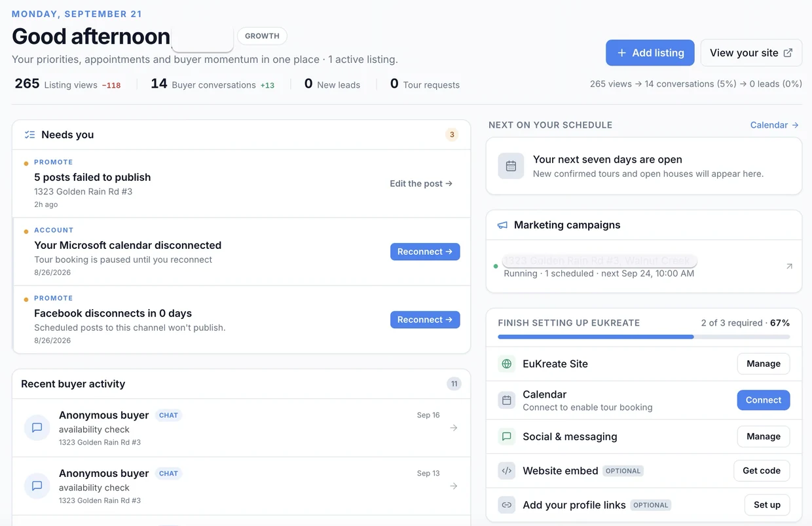
Task: Manage Social & messaging
Action: [x=764, y=436]
